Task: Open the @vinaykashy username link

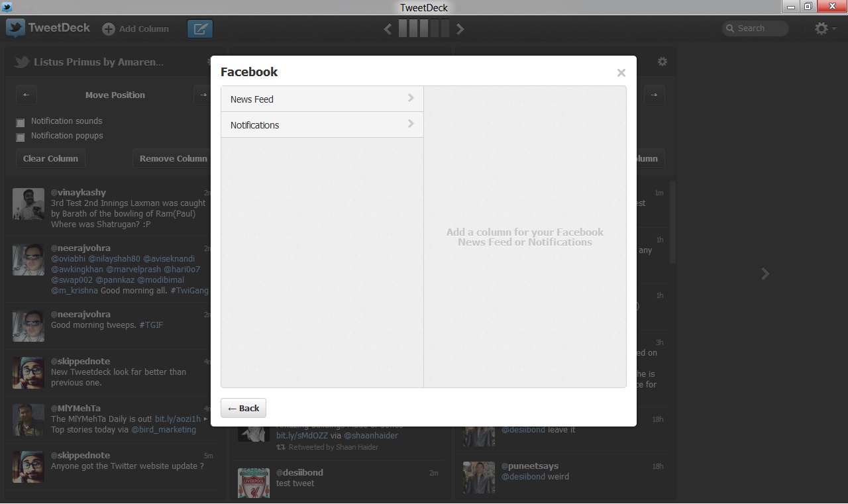Action: click(78, 193)
